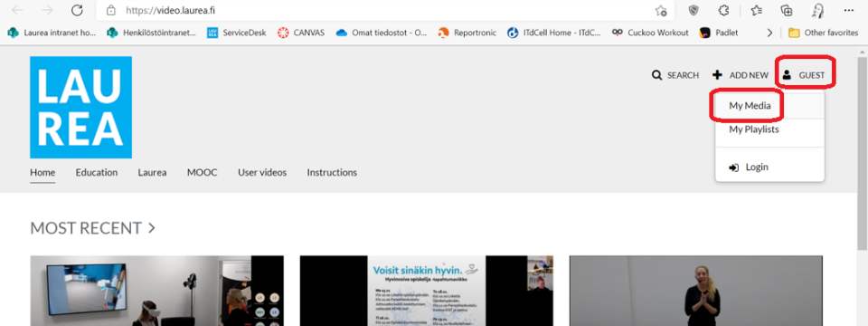Image resolution: width=868 pixels, height=326 pixels.
Task: Click the video.laurea.fi address bar
Action: tap(385, 11)
